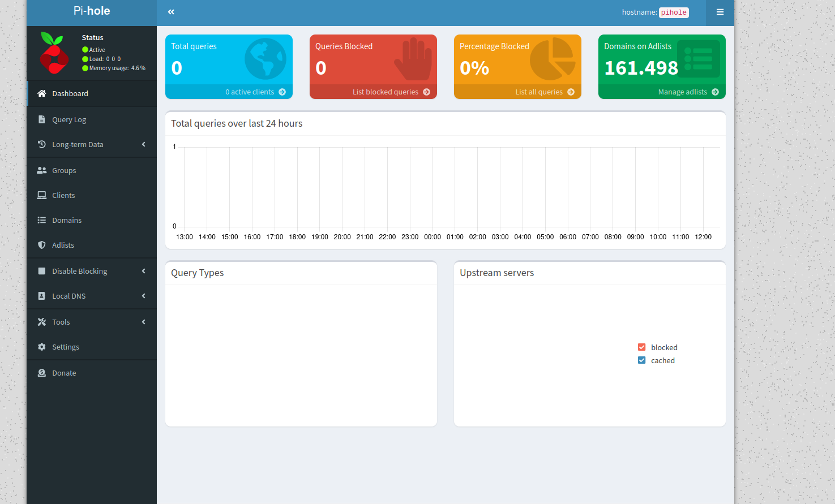Select Dashboard in the sidebar
The height and width of the screenshot is (504, 835).
pos(70,93)
